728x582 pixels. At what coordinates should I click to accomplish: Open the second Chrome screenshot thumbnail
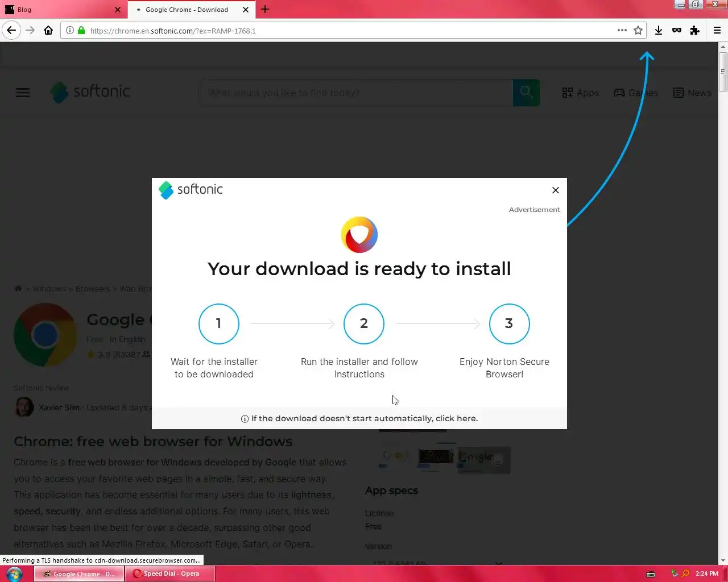tap(436, 457)
